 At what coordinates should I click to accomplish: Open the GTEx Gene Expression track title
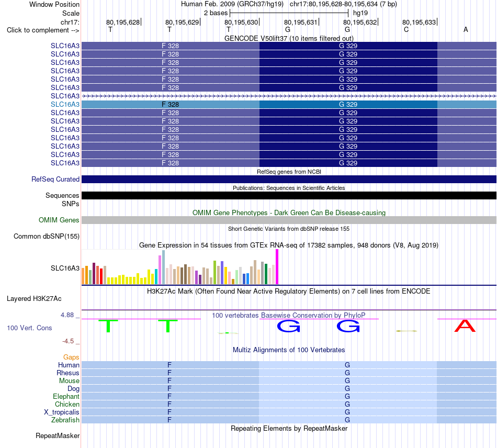[289, 245]
